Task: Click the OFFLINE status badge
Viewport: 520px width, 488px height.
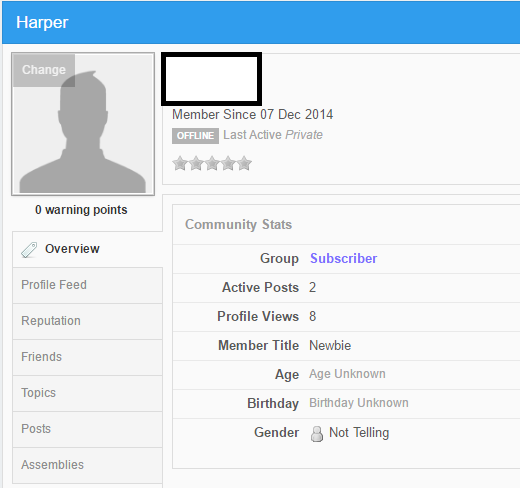Action: (195, 136)
